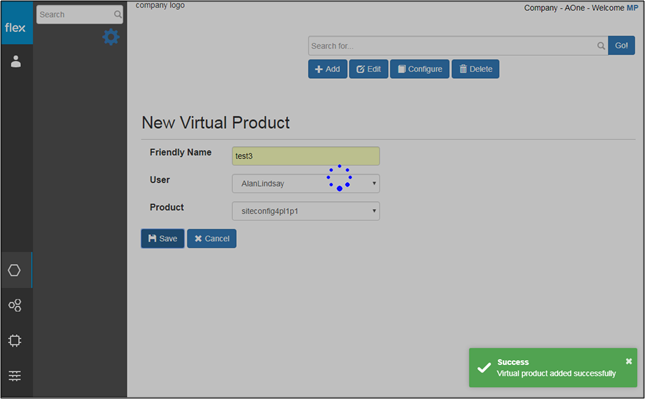
Task: Click the blue gear settings icon
Action: click(x=111, y=37)
